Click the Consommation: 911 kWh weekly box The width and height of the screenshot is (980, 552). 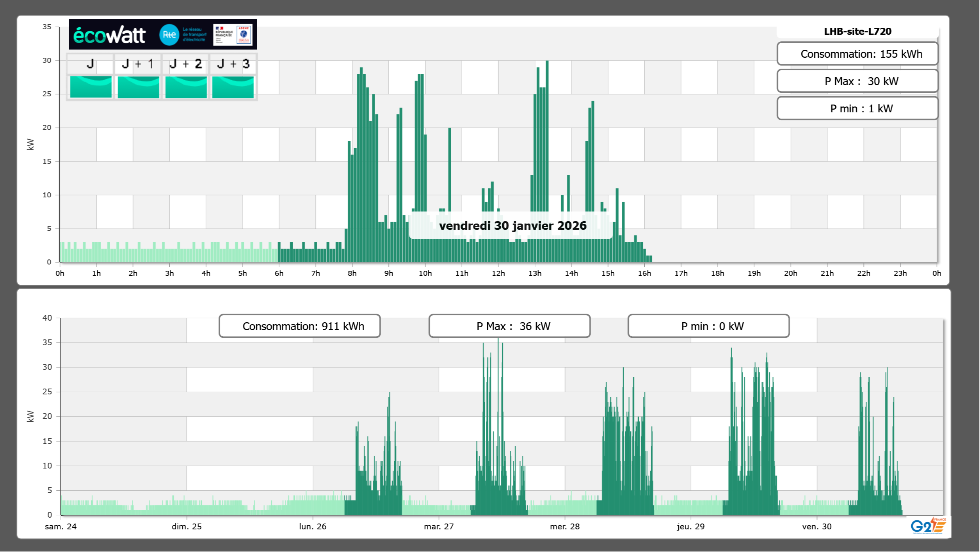click(x=299, y=326)
